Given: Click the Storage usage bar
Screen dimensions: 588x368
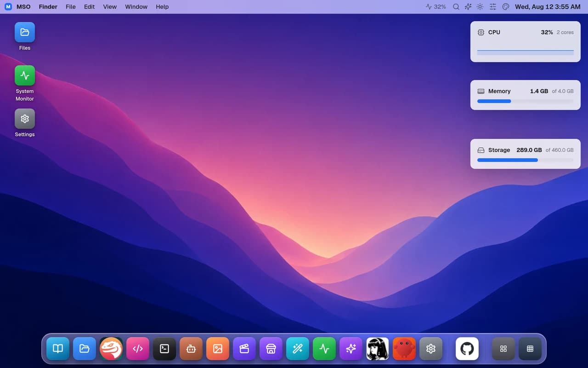Looking at the screenshot, I should [526, 160].
